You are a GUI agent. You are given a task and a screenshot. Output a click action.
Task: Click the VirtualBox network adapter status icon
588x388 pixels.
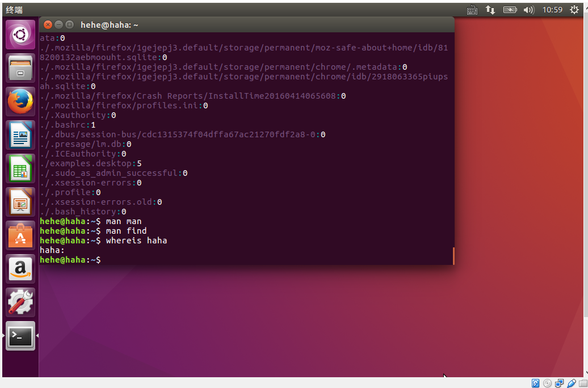pyautogui.click(x=560, y=383)
